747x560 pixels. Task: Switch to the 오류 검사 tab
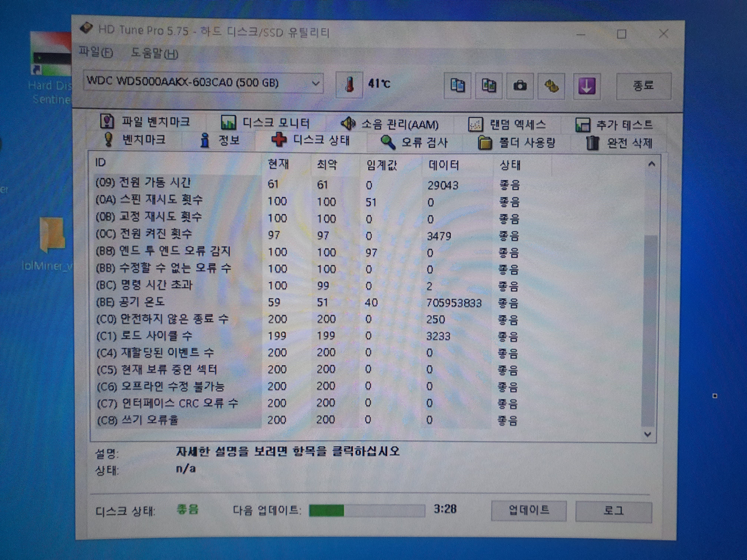pos(414,142)
